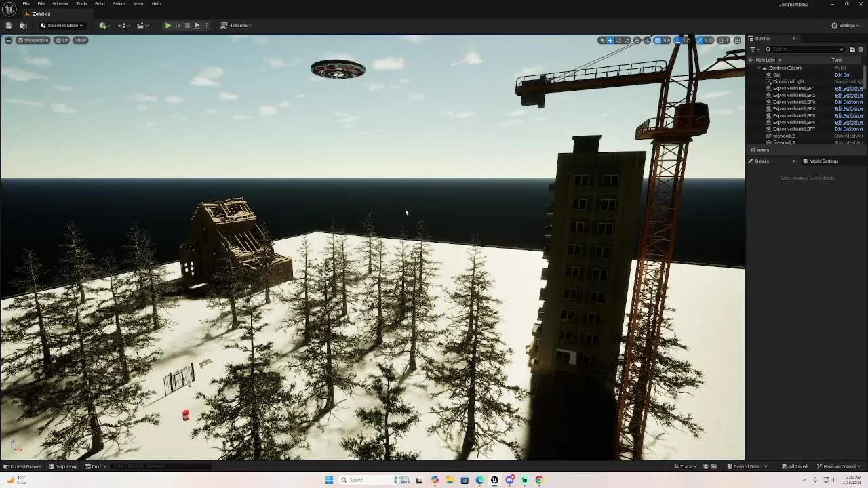The height and width of the screenshot is (488, 868).
Task: Open the Perspective view mode menu
Action: click(33, 40)
